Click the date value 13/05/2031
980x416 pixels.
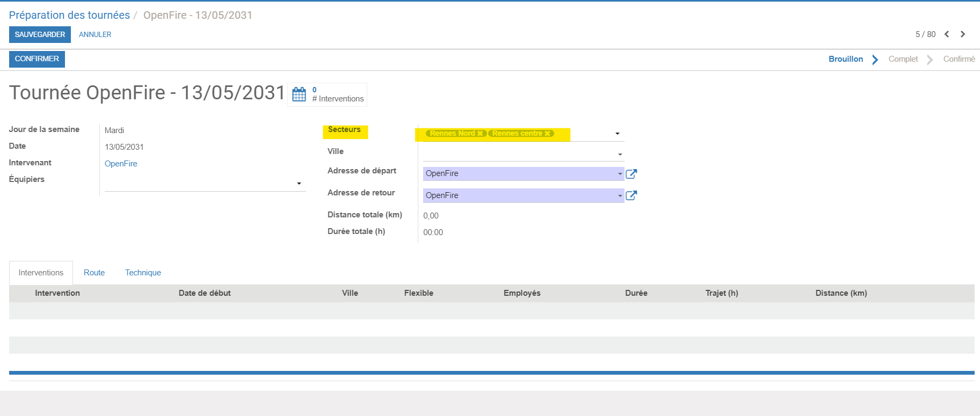pos(124,147)
